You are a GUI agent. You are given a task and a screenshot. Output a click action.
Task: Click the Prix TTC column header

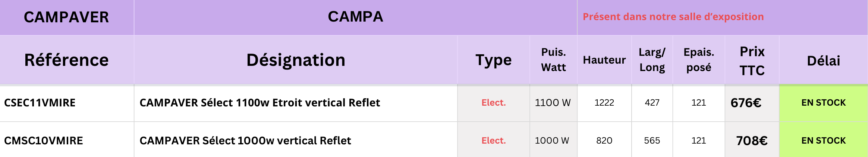[x=752, y=61]
